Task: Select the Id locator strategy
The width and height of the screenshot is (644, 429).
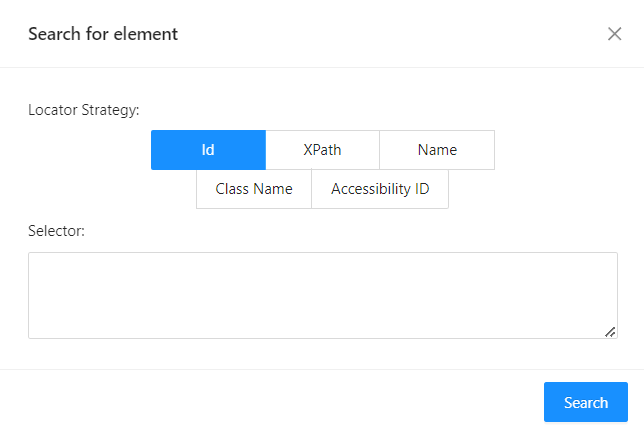Action: coord(208,150)
